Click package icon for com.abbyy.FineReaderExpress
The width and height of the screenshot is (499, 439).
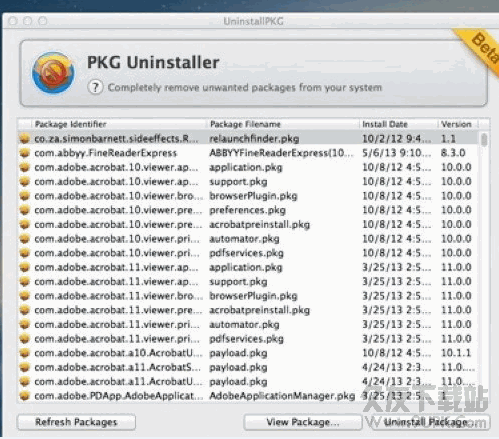[x=24, y=153]
